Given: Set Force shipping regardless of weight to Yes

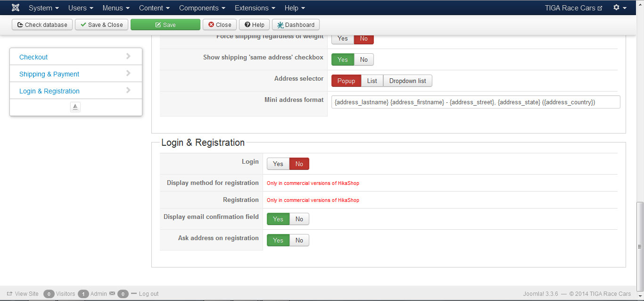Looking at the screenshot, I should [343, 39].
